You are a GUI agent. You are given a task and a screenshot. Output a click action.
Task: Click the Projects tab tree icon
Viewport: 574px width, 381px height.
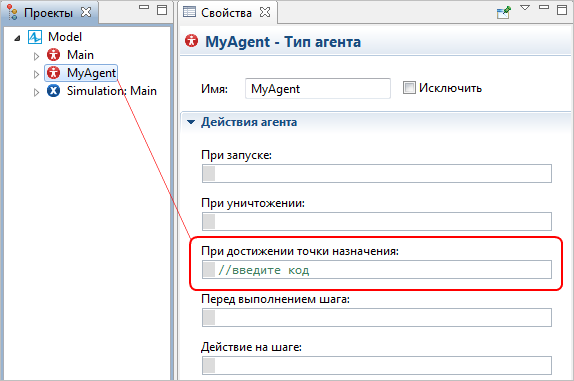[12, 12]
